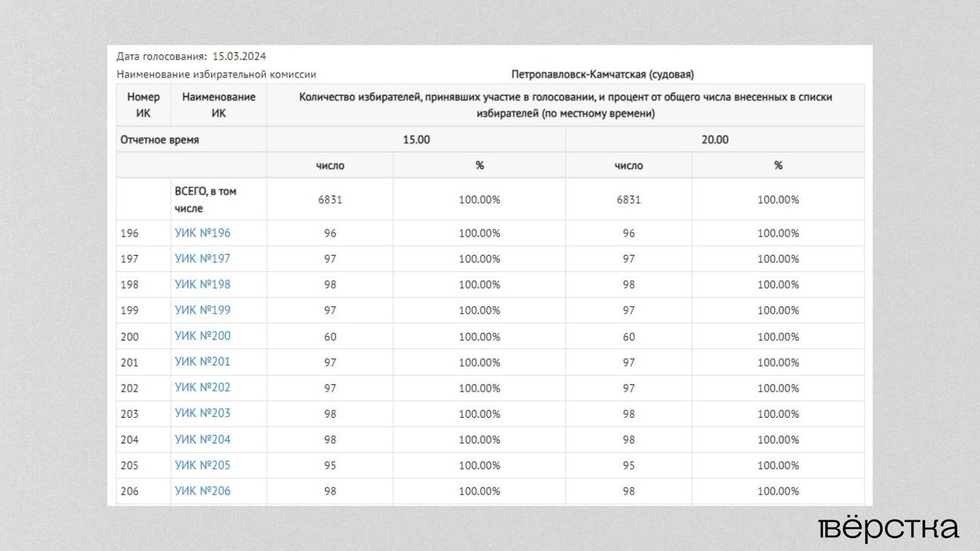Click the Петропавловск-Камчатская (судовая) commission name
The width and height of the screenshot is (980, 551).
602,74
